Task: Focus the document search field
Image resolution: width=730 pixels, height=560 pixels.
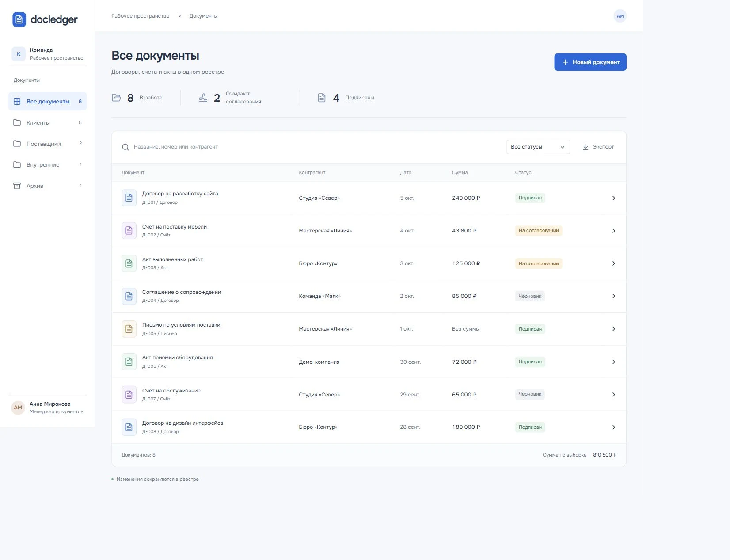Action: (x=309, y=147)
